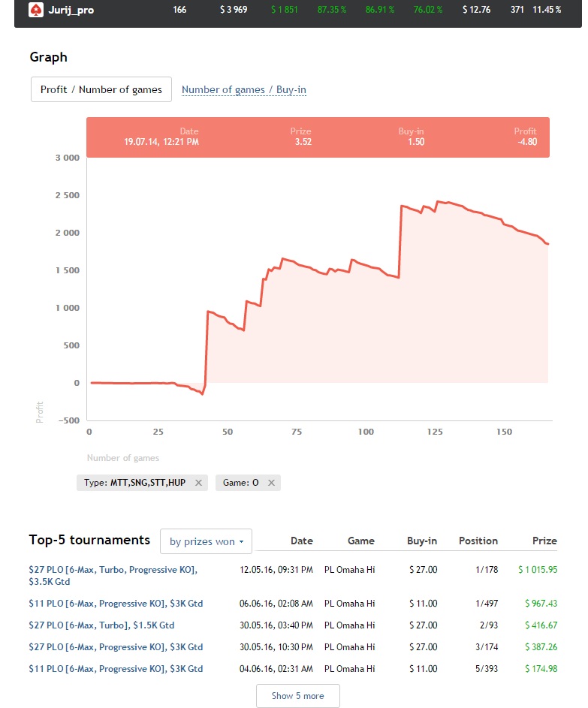Click the Date column header
Screen dimensions: 588x708
[301, 541]
